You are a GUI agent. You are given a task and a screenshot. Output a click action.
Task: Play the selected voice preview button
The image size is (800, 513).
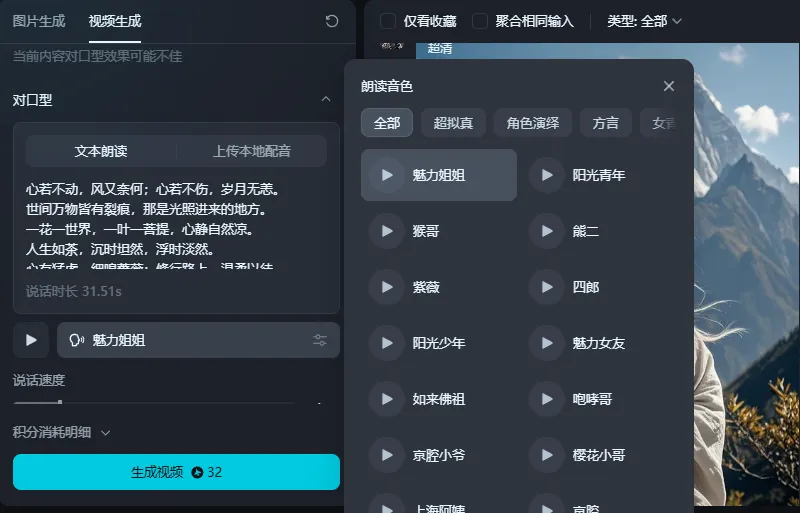(31, 340)
